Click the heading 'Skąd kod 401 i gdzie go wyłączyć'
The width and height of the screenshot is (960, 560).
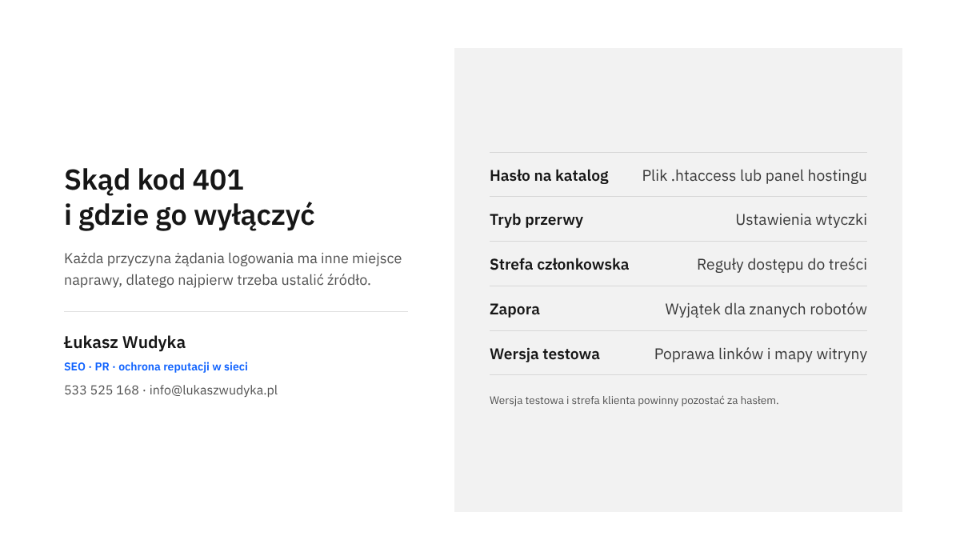tap(190, 198)
